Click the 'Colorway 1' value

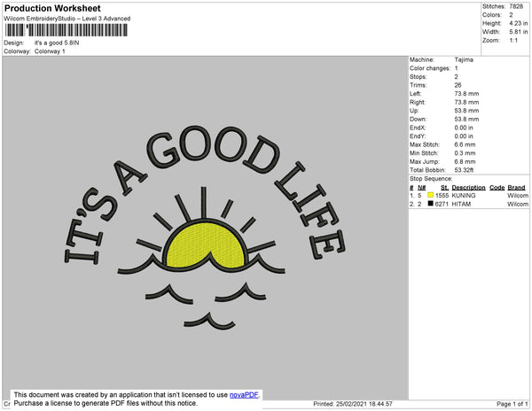pyautogui.click(x=50, y=51)
